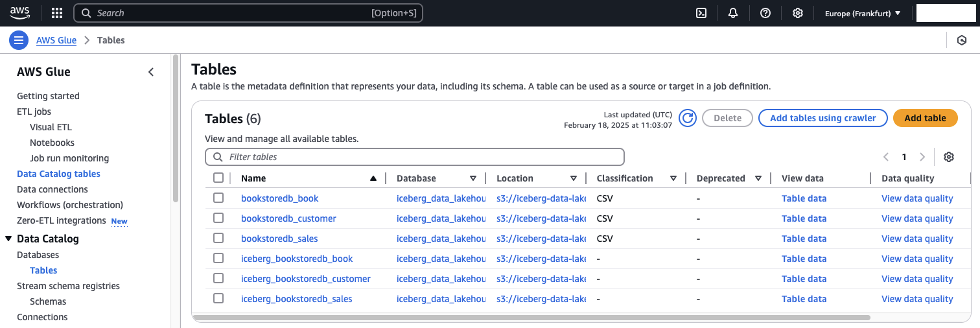
Task: Click the Name column header
Action: [x=253, y=178]
